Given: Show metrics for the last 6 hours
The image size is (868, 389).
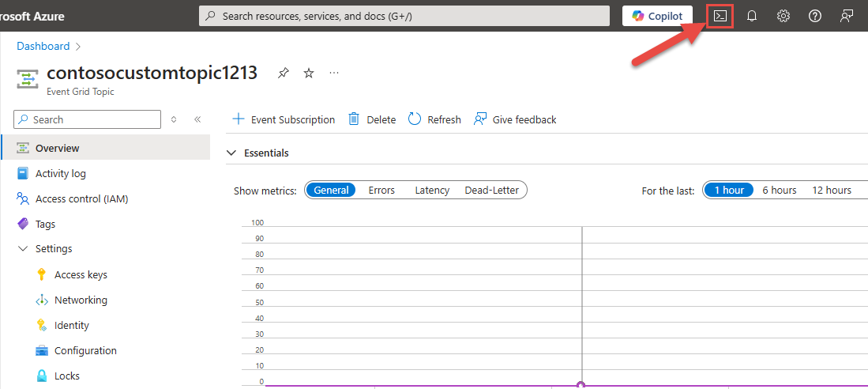Looking at the screenshot, I should (779, 190).
